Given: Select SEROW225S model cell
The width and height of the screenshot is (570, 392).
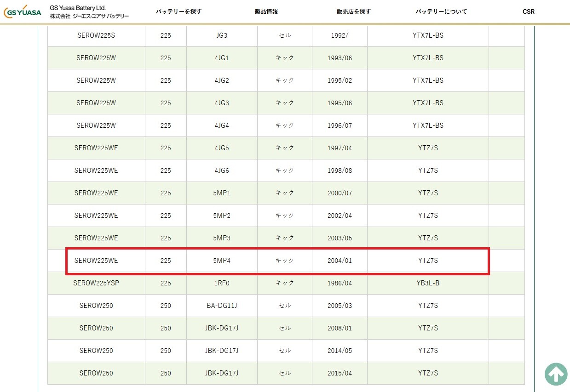Looking at the screenshot, I should pos(96,35).
